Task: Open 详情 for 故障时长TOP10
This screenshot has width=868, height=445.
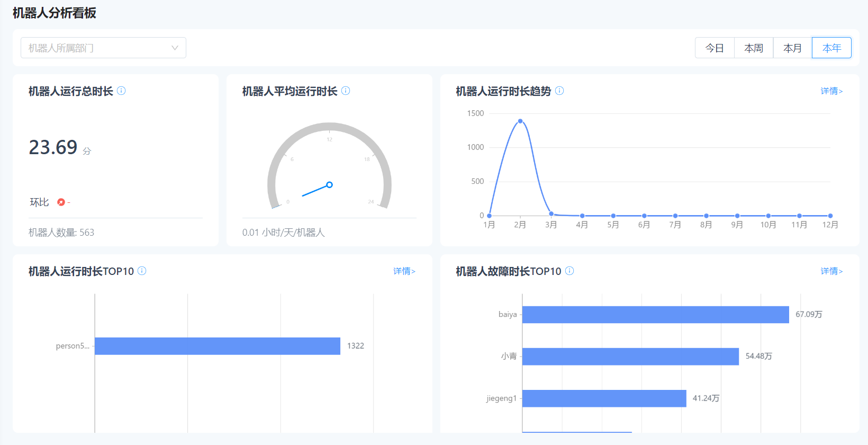Action: tap(831, 271)
